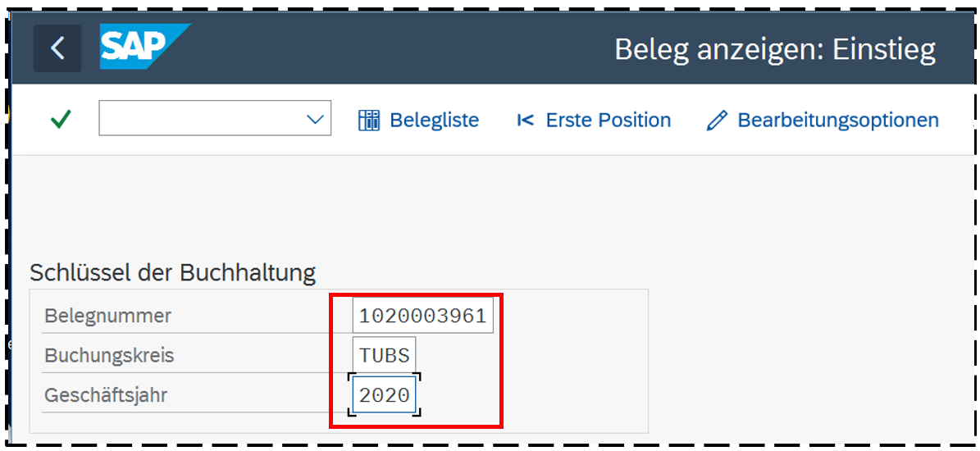Click empty space right of the Geschäftsjahr field
The image size is (980, 451).
(x=574, y=395)
